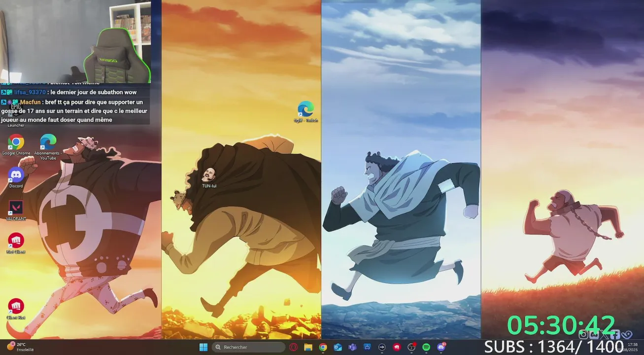The height and width of the screenshot is (355, 644).
Task: Select the VALORANT desktop shortcut
Action: [16, 210]
